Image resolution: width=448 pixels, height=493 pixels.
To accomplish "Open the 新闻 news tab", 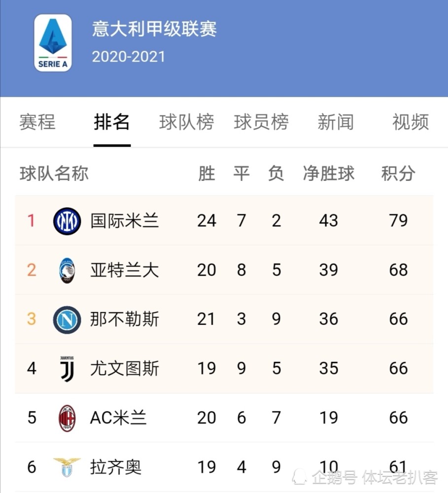I will pyautogui.click(x=336, y=122).
